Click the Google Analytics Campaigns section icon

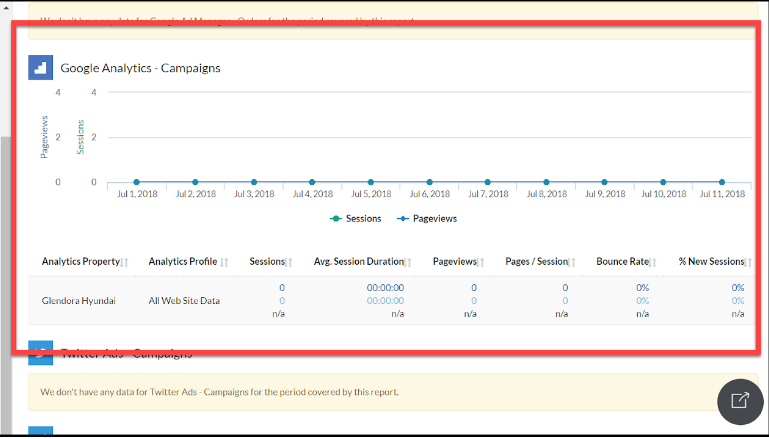tap(40, 67)
